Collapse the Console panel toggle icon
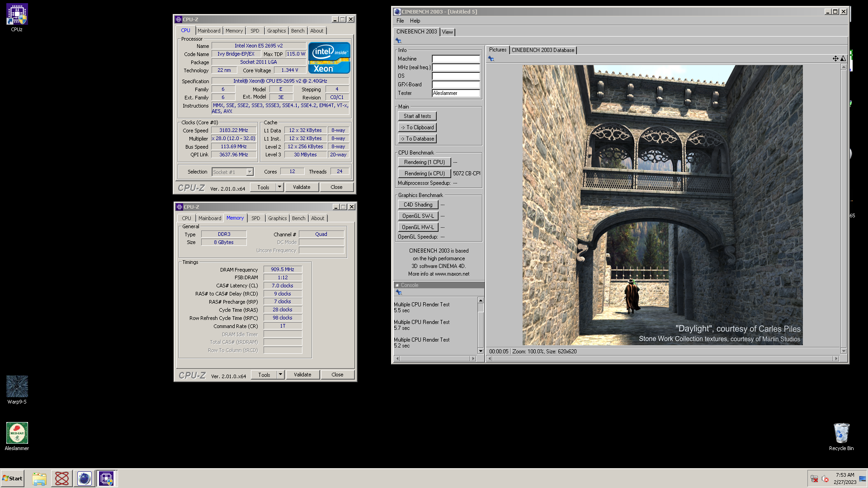 (397, 285)
